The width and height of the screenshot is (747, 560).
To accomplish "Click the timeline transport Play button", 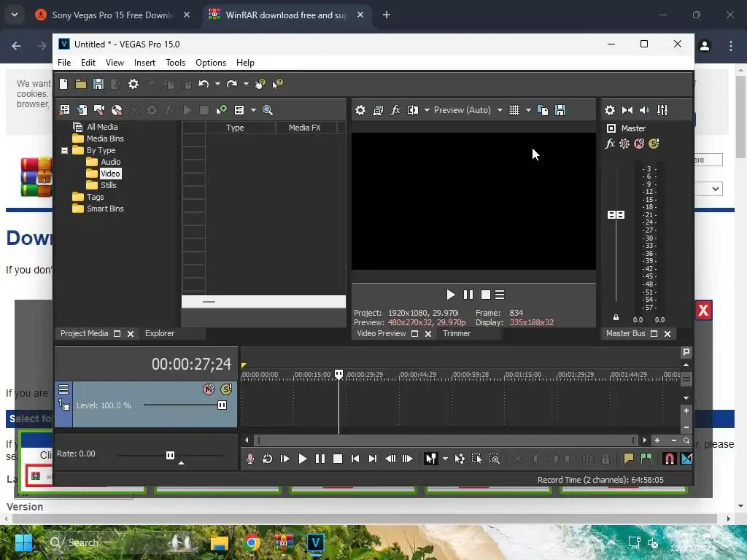I will 303,459.
